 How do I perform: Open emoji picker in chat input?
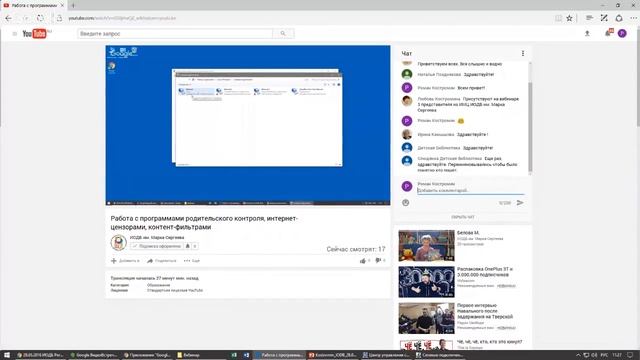pos(405,202)
